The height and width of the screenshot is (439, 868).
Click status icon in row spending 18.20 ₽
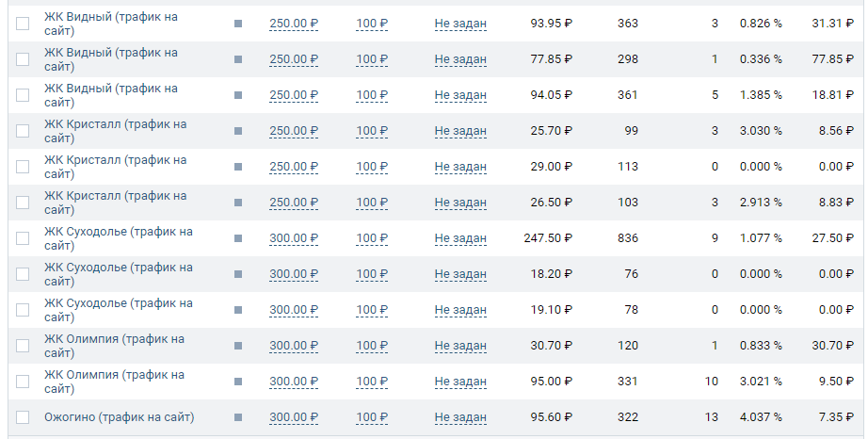[238, 274]
